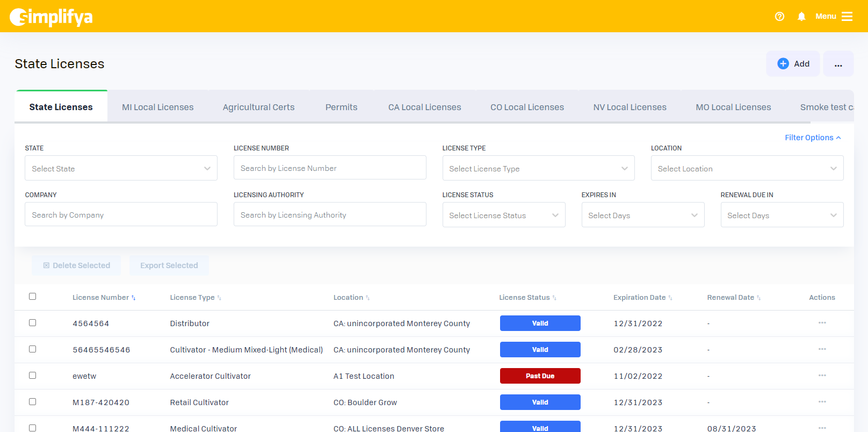The image size is (868, 432).
Task: Open the hamburger Menu icon
Action: (x=847, y=17)
